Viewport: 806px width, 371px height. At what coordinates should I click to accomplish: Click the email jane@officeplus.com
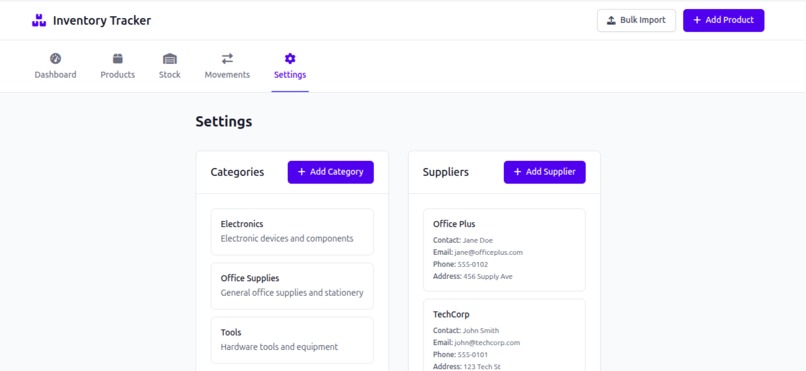[x=489, y=252]
